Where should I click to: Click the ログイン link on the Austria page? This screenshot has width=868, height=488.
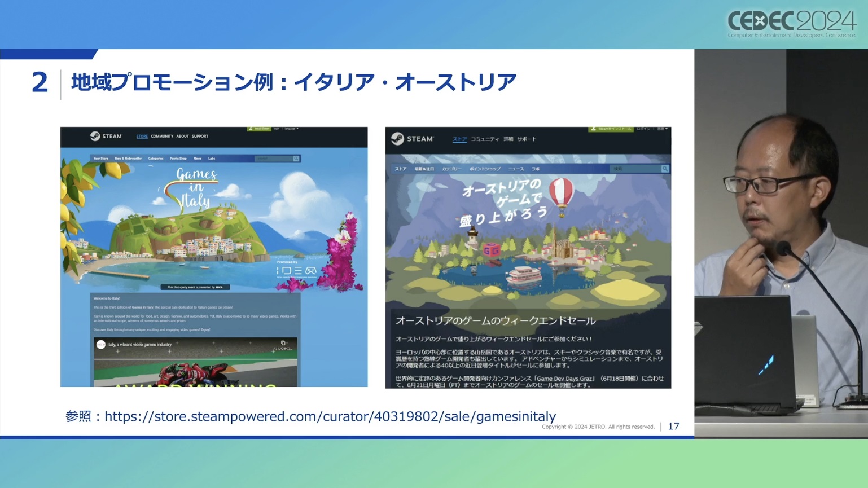pos(643,129)
